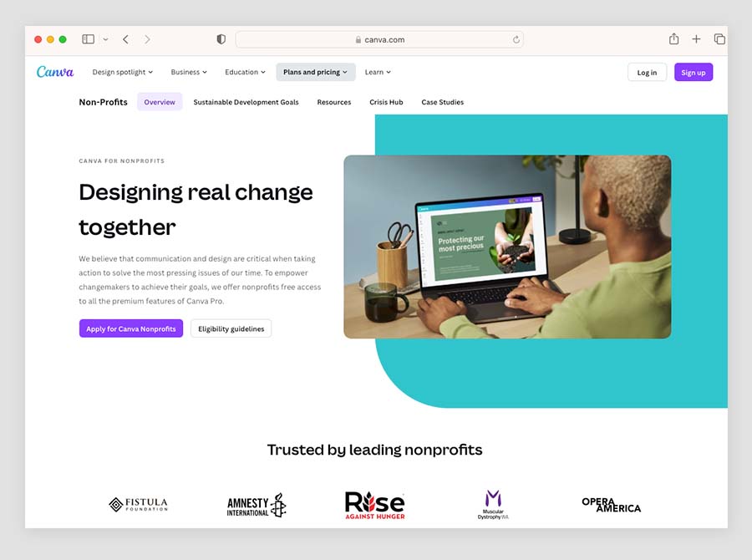
Task: Click the 'Designing real change together' headline
Action: tap(196, 210)
